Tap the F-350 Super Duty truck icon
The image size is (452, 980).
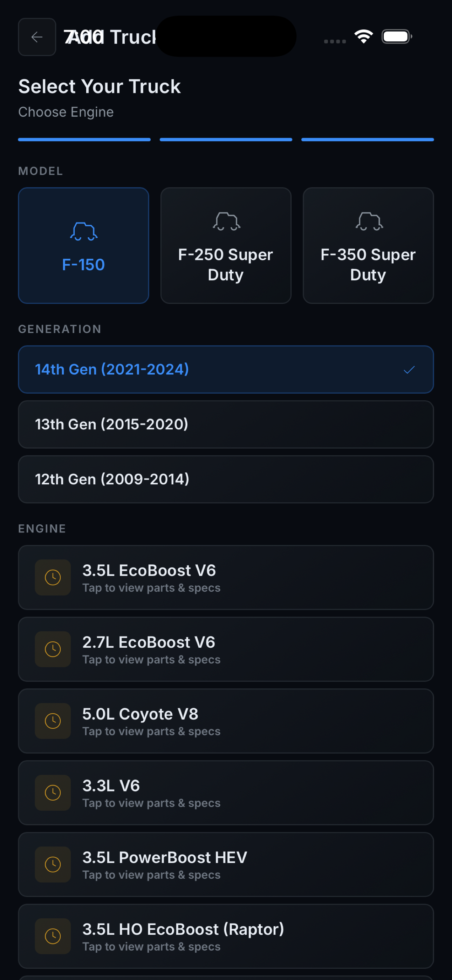[x=369, y=222]
